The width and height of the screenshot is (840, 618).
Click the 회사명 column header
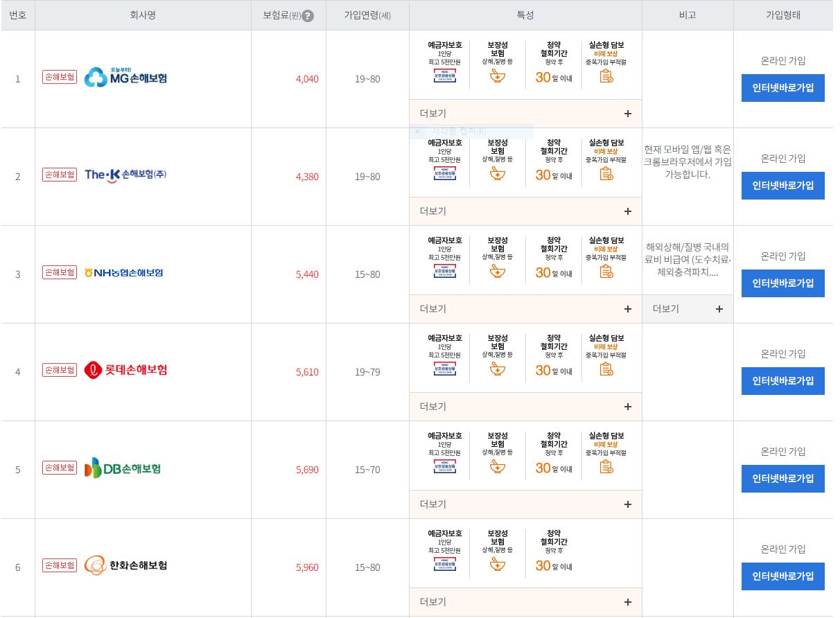pos(143,15)
